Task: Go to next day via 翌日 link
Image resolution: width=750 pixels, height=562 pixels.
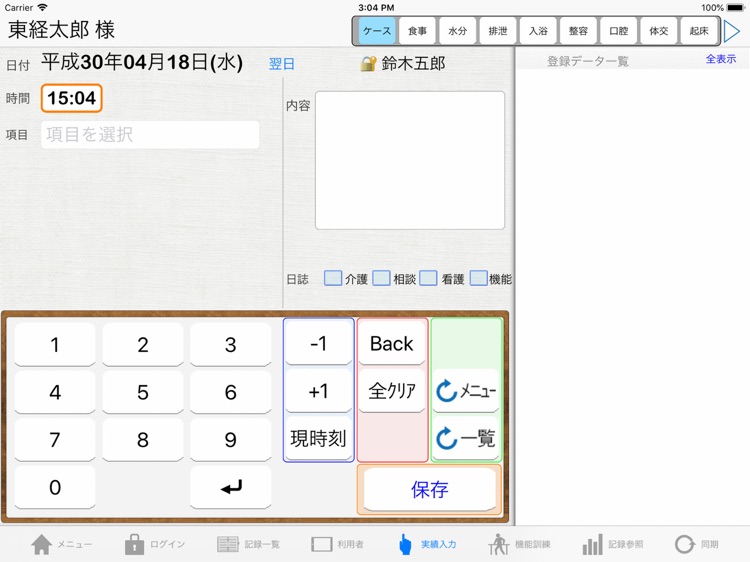Action: tap(281, 64)
